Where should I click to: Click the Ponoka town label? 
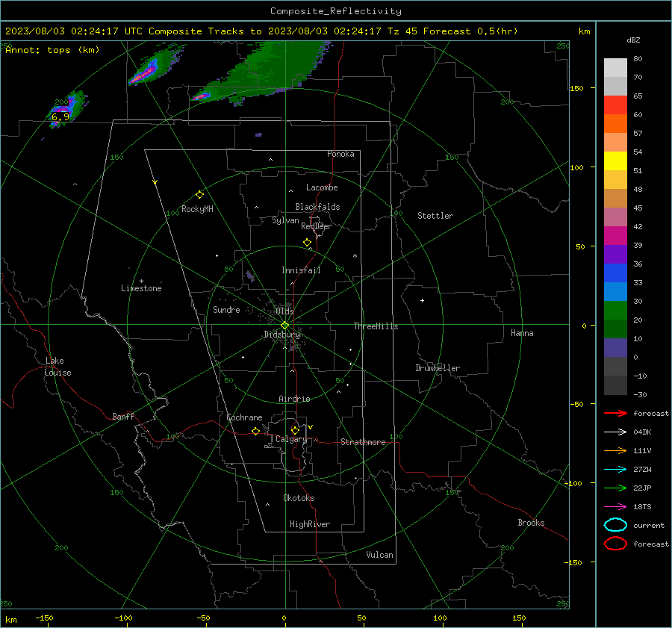pyautogui.click(x=340, y=154)
